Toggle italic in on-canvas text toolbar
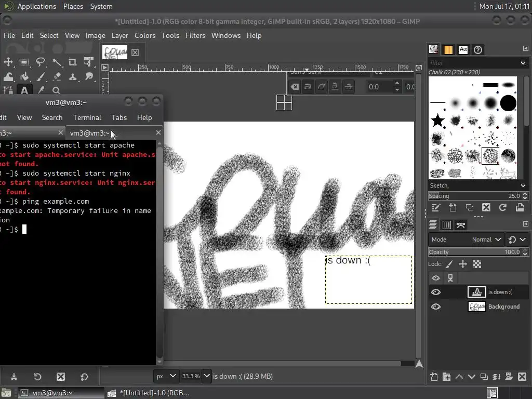Screen dimensions: 532x399 click(x=321, y=87)
